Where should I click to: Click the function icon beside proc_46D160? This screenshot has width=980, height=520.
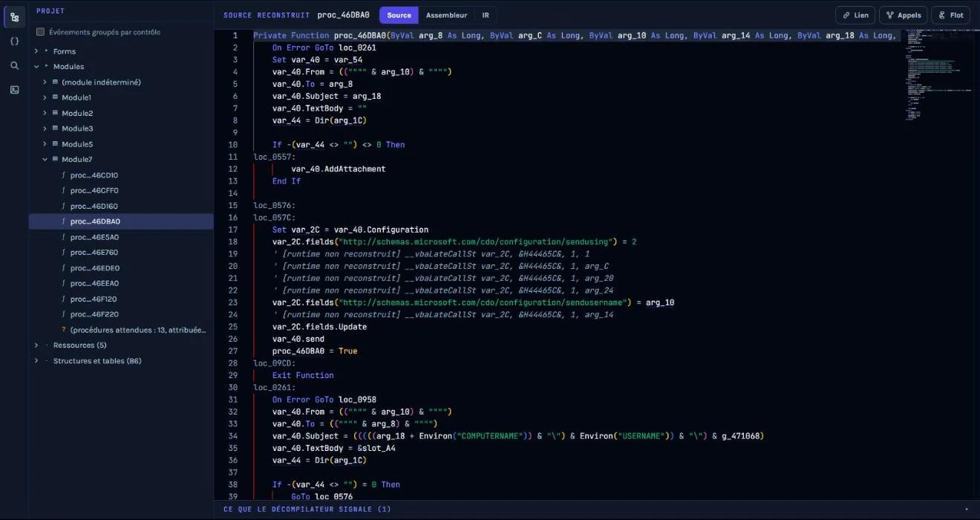64,207
